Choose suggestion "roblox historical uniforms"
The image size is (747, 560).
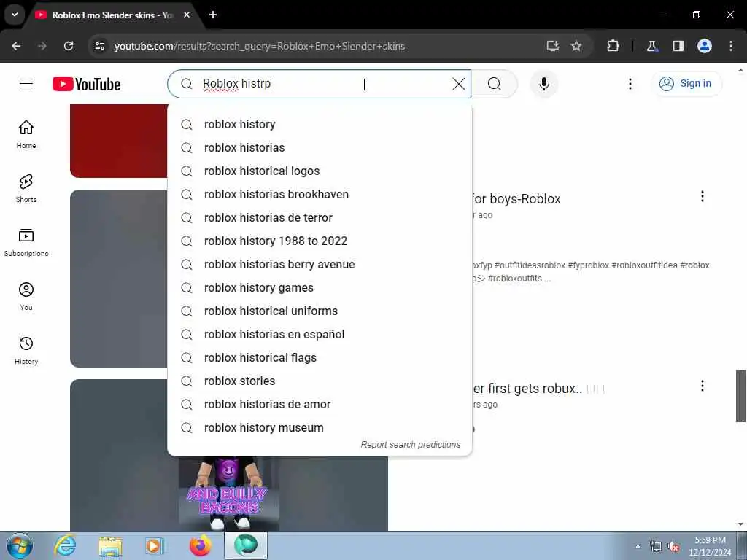320,311
